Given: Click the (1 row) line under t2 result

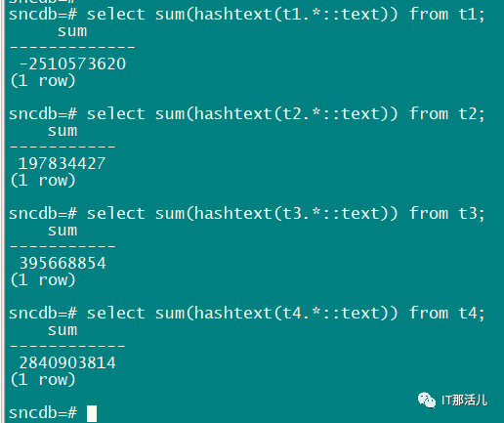Looking at the screenshot, I should (x=43, y=181).
